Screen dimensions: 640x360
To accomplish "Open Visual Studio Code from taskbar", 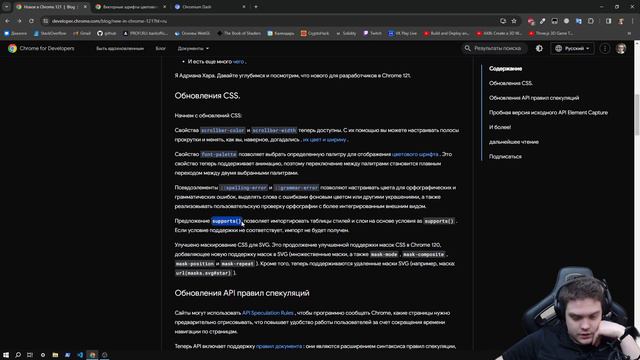I will coord(80,355).
